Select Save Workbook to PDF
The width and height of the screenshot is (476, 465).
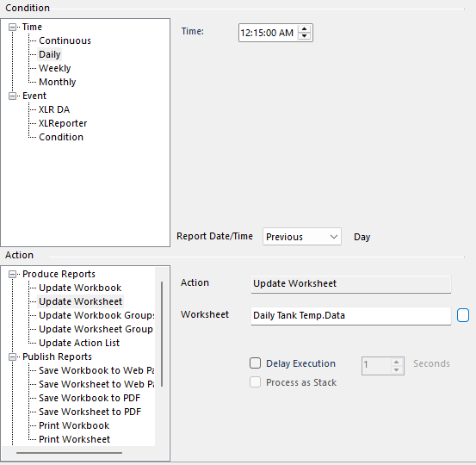[x=90, y=398]
